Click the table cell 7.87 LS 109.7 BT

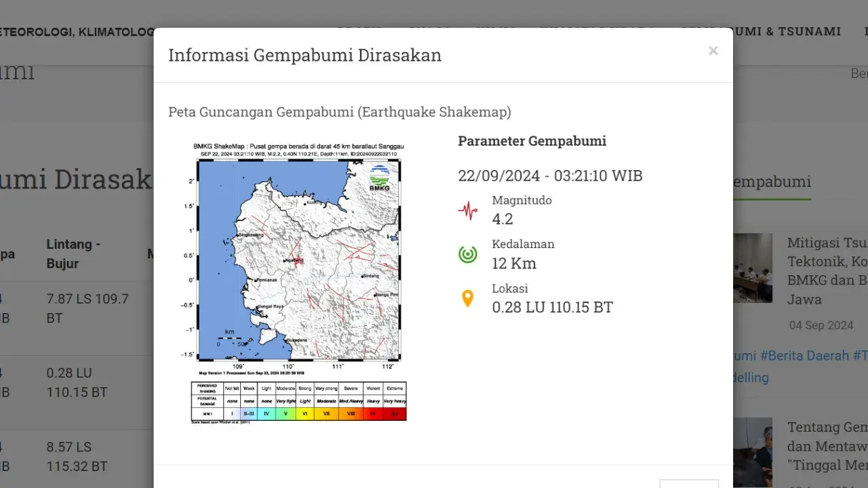click(87, 308)
